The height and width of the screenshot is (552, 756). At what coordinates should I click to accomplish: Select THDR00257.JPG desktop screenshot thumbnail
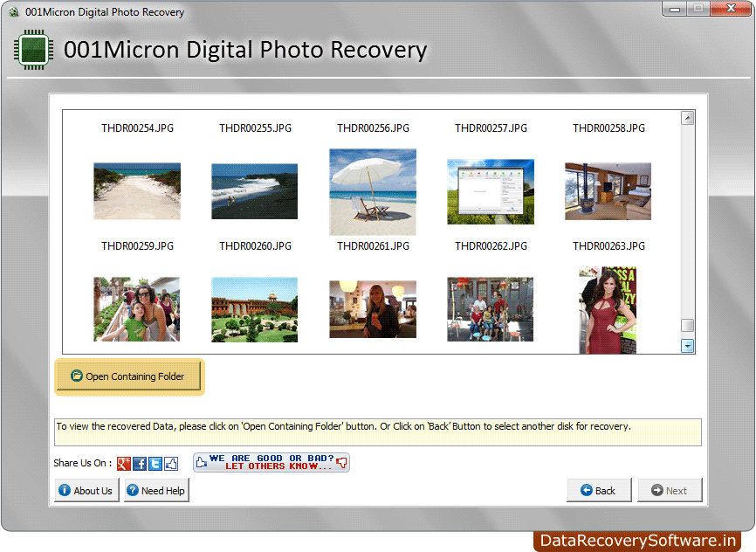click(x=491, y=191)
